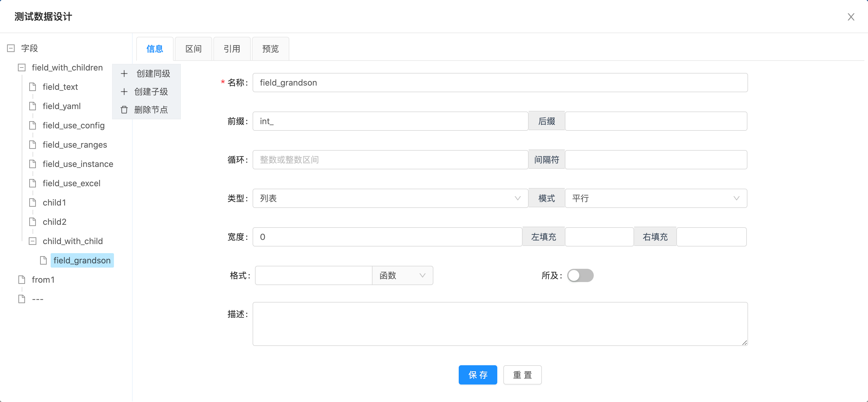868x402 pixels.
Task: Click the file icon next to child2
Action: (33, 222)
